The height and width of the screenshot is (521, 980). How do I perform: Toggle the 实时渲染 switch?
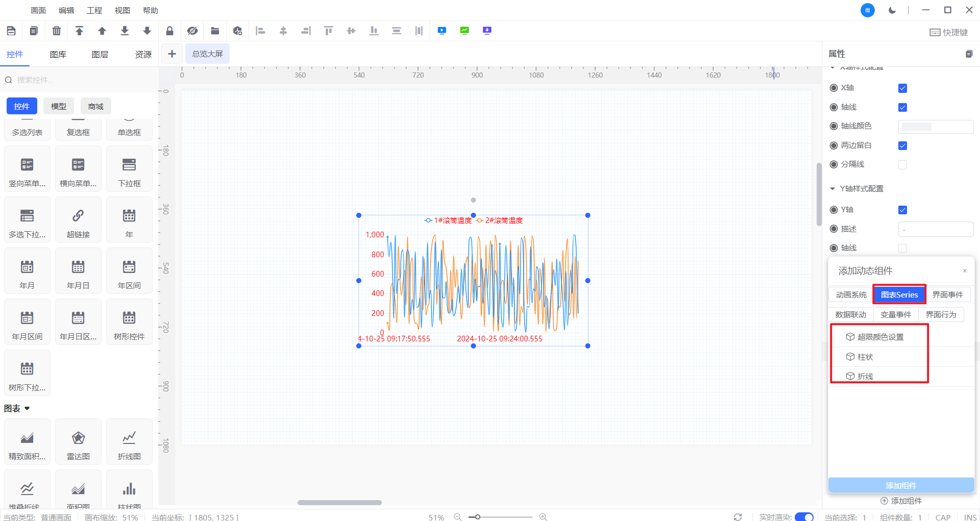[x=804, y=517]
